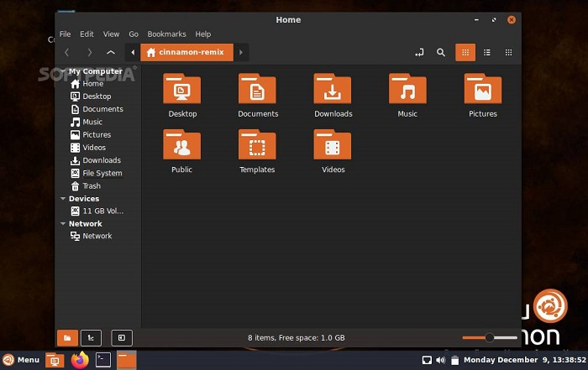Image resolution: width=588 pixels, height=370 pixels.
Task: Open Firefox from the taskbar
Action: [x=80, y=360]
